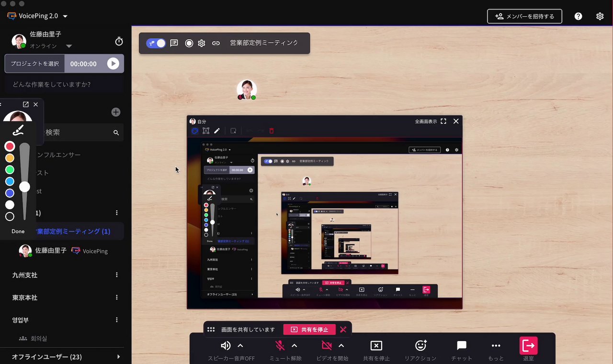The height and width of the screenshot is (364, 613).
Task: Click the user avatar on the wooden floor
Action: (x=247, y=90)
